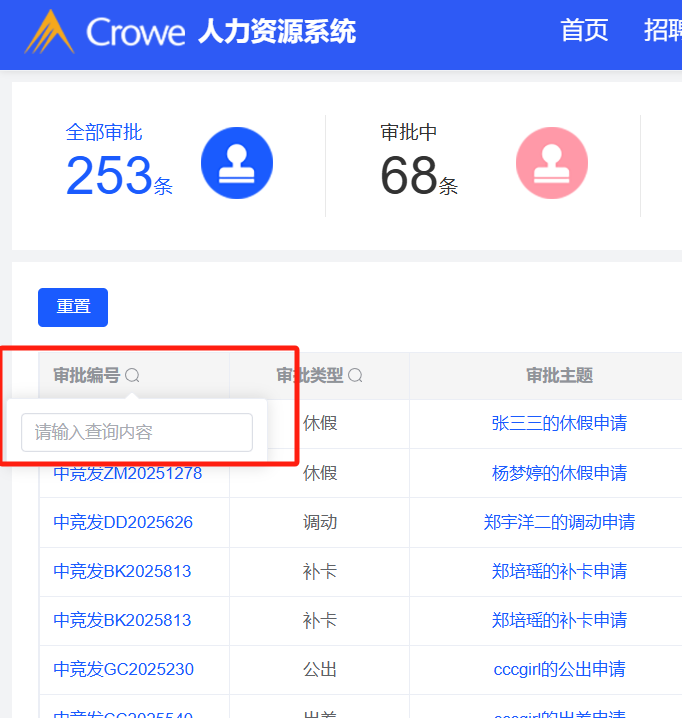Click the Crowe logo icon
Screen dimensions: 682x718
49,32
